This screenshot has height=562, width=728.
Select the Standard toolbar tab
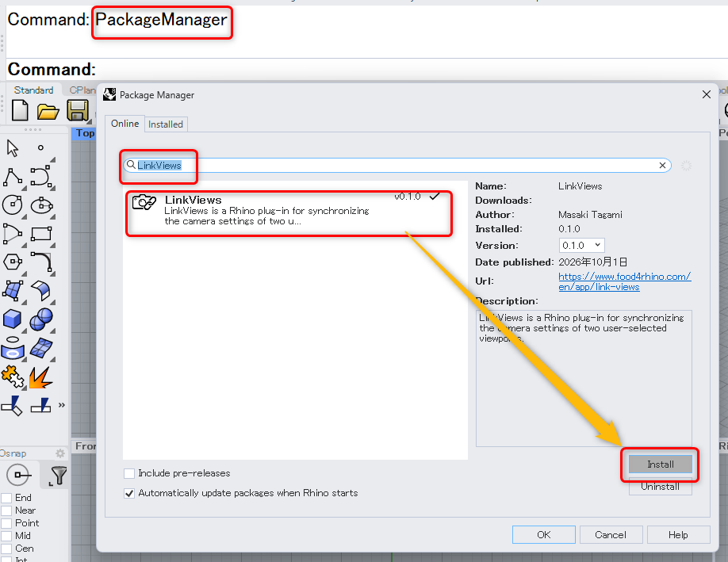coord(33,90)
